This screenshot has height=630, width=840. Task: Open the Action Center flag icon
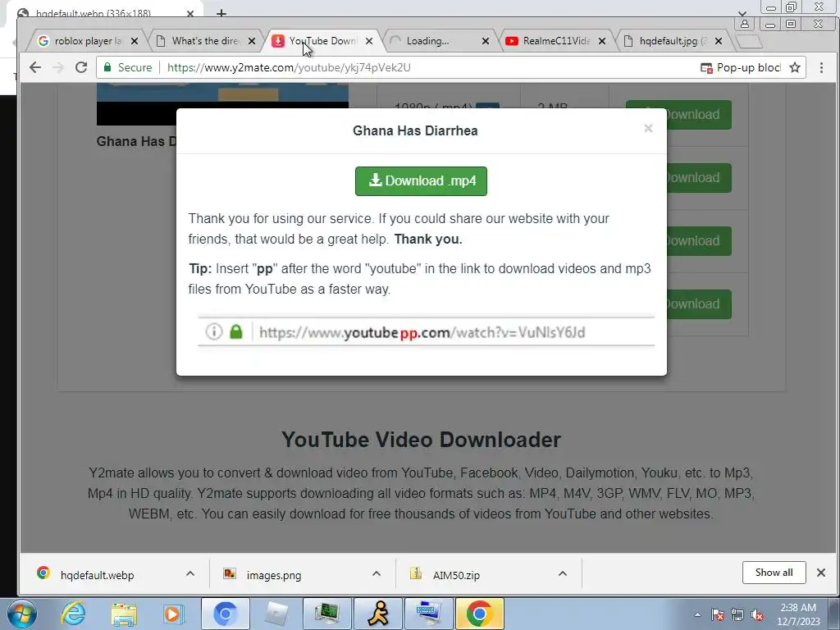click(718, 615)
